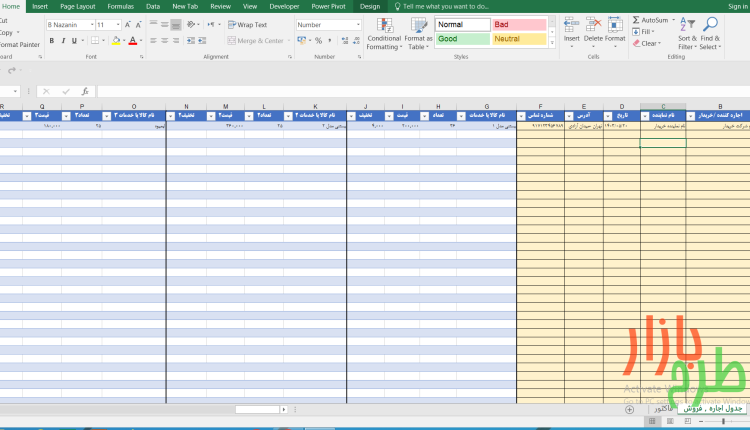Click the fill color bucket icon
750x430 pixels.
tap(116, 41)
